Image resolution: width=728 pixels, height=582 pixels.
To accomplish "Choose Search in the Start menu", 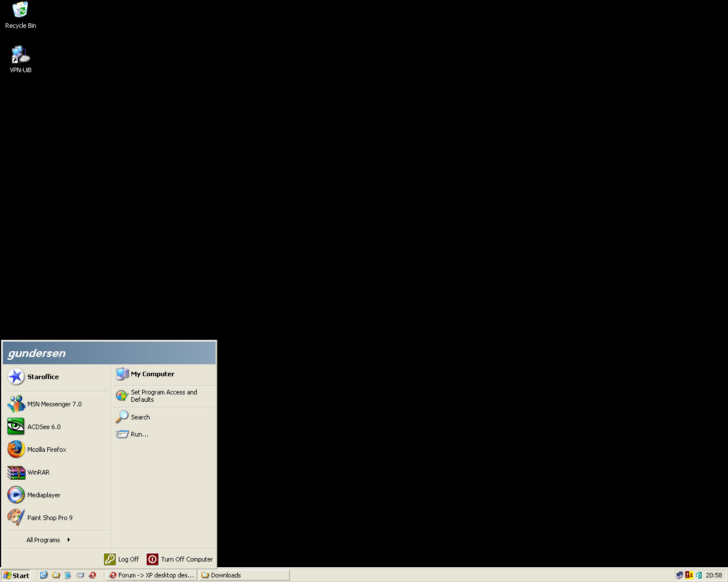I will [165, 417].
